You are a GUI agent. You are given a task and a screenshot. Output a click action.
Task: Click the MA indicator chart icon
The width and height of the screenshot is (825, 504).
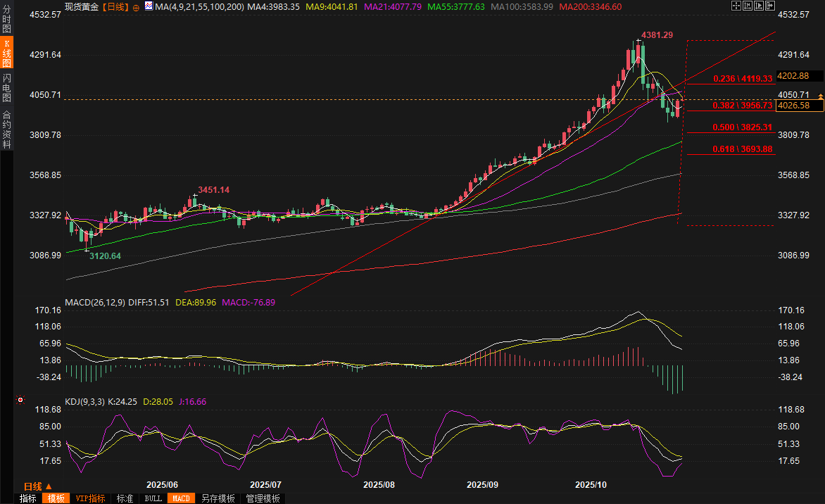click(149, 6)
